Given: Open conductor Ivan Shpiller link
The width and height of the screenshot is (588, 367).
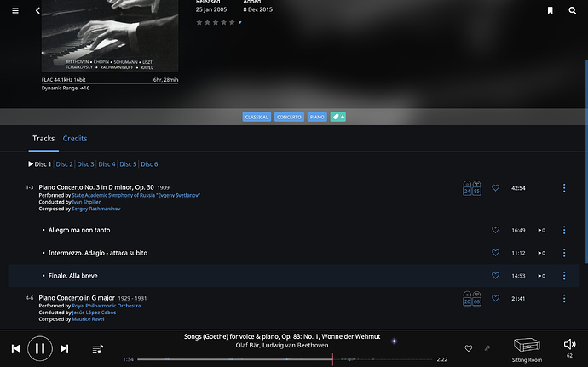Looking at the screenshot, I should (86, 202).
